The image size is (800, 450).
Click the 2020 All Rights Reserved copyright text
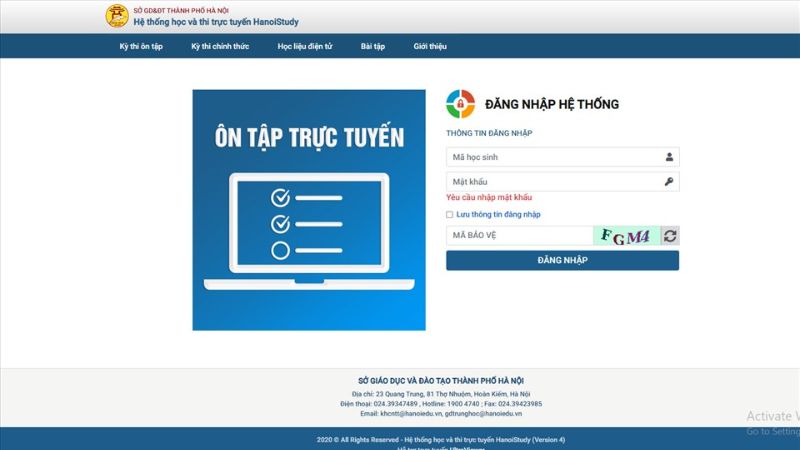tap(441, 440)
